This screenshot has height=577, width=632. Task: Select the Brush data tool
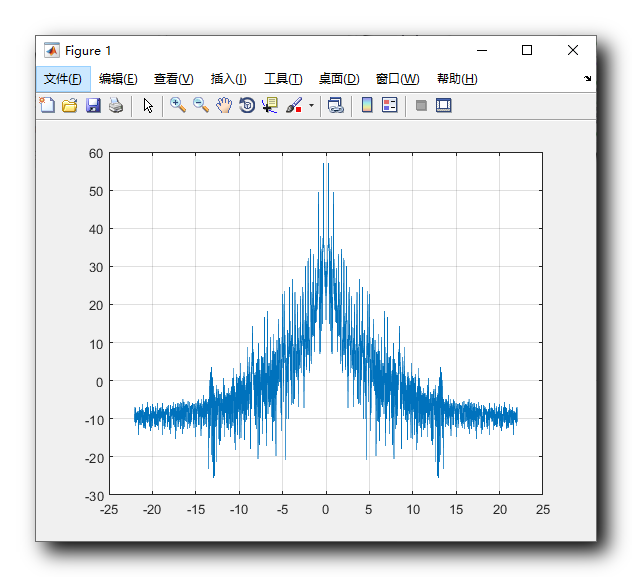pos(294,105)
